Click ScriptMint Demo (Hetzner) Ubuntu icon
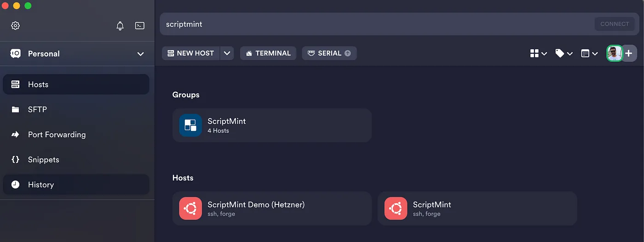Image resolution: width=644 pixels, height=242 pixels. coord(190,208)
